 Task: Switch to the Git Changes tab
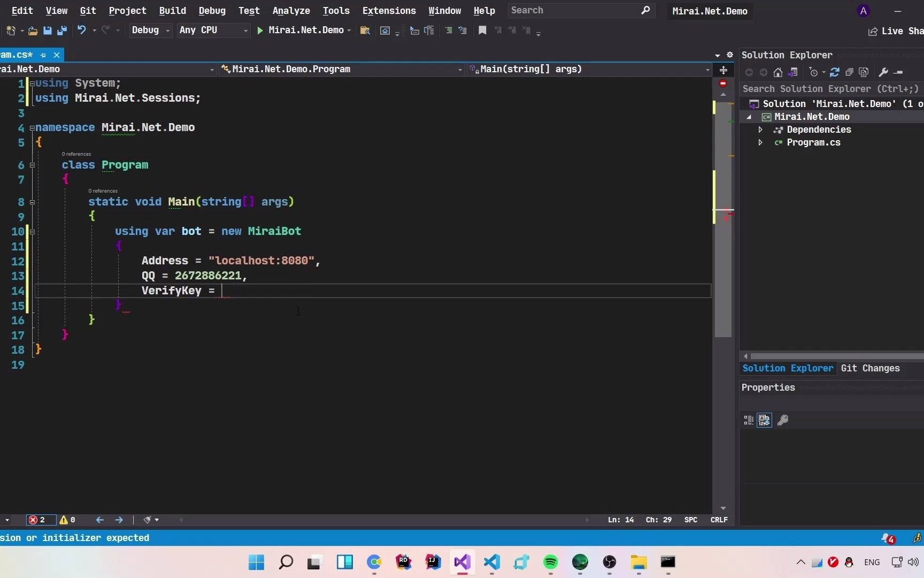pos(870,368)
